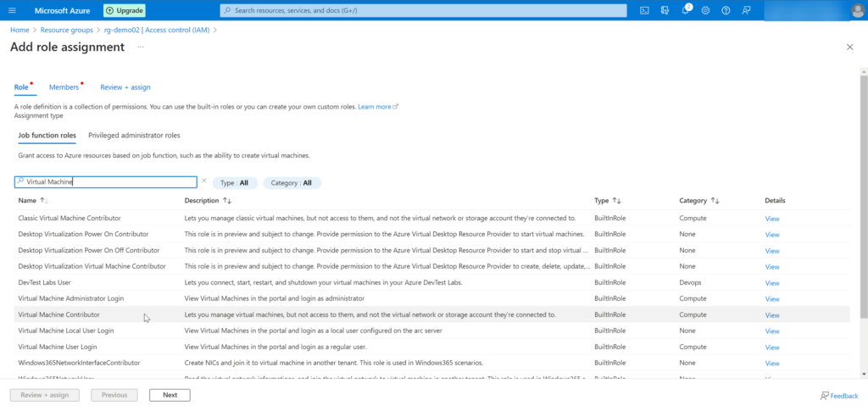Image resolution: width=868 pixels, height=411 pixels.
Task: Open Cloud Shell from the top bar
Action: (644, 10)
